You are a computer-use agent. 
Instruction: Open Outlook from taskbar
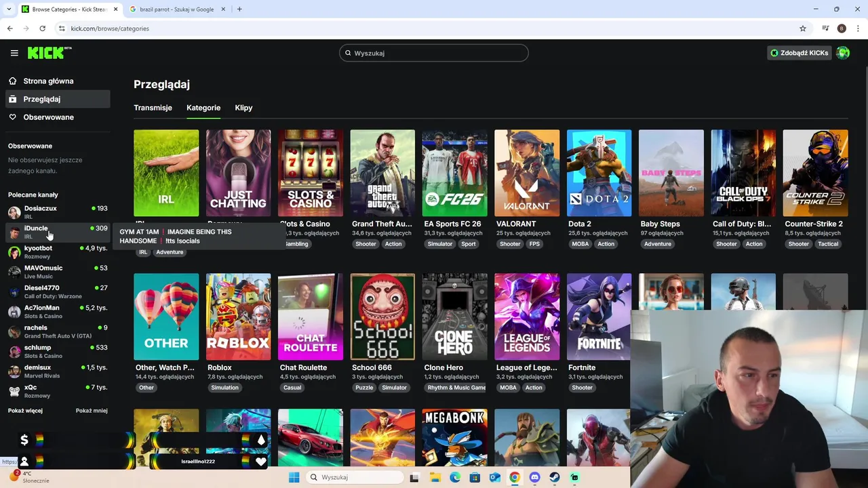tap(495, 477)
